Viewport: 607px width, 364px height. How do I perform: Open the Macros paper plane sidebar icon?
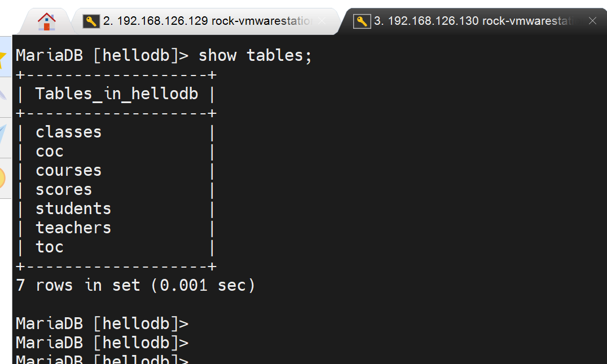(3, 135)
